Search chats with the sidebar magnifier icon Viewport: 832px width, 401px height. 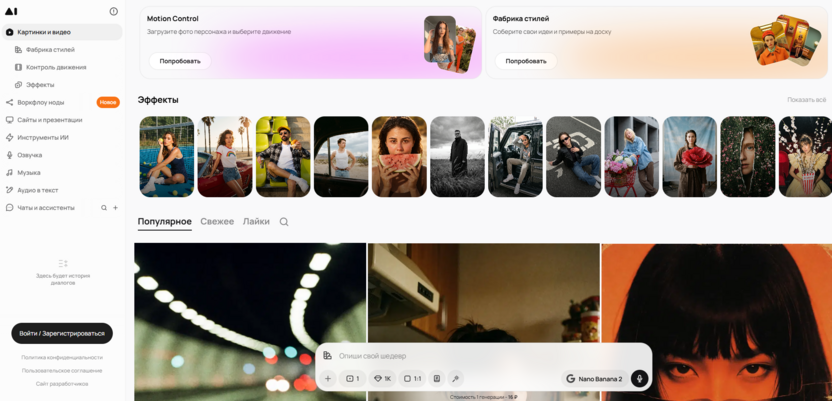(104, 208)
